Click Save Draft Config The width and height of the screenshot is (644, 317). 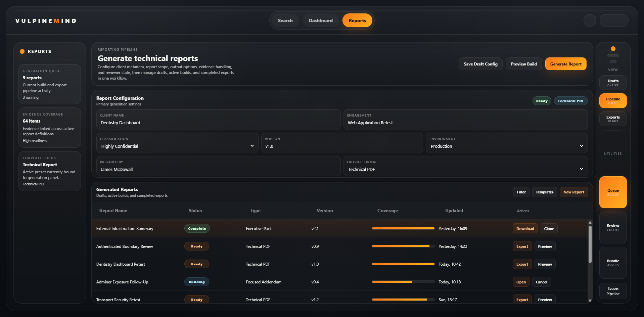(x=480, y=63)
